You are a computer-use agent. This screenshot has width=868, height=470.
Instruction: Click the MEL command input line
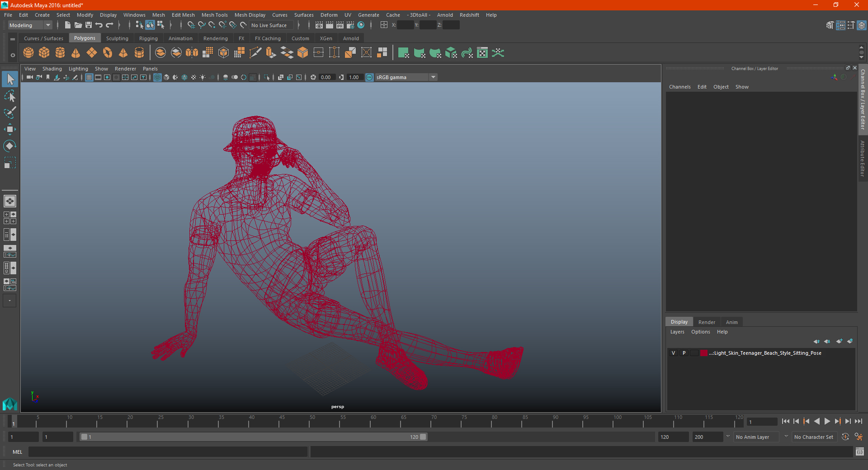168,451
